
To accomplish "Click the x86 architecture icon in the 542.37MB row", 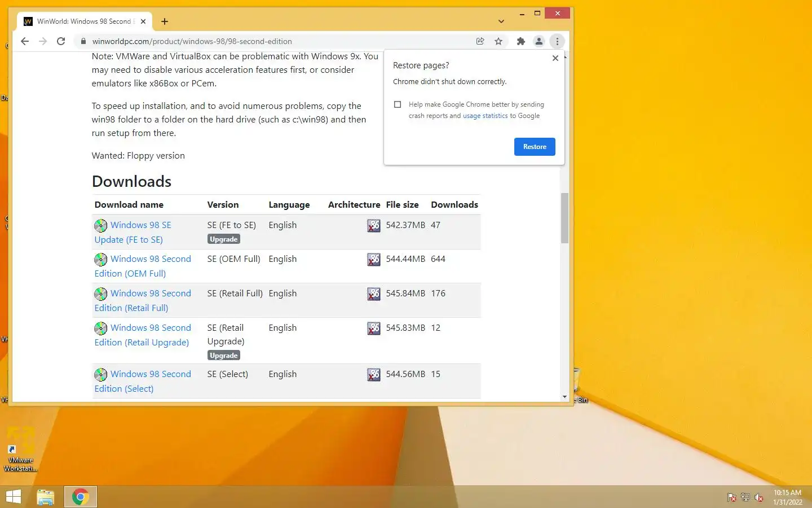I will [x=374, y=226].
